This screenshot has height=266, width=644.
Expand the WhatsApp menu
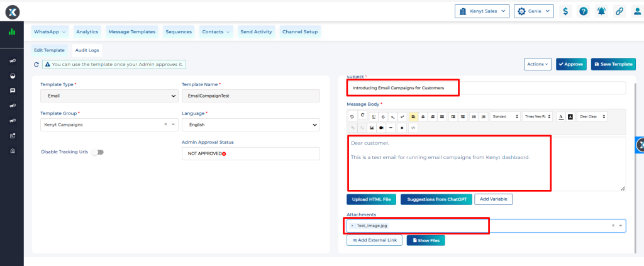pyautogui.click(x=51, y=31)
